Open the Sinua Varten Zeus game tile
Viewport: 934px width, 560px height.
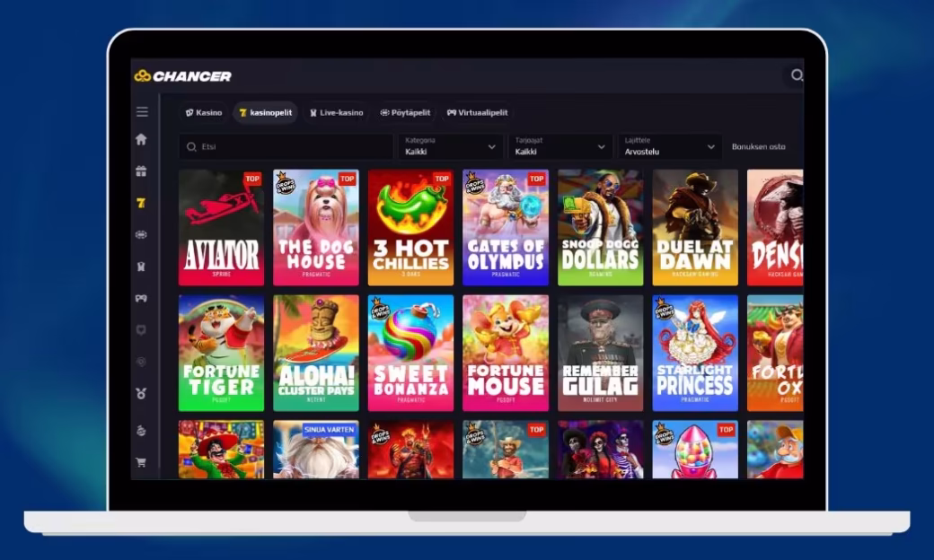316,450
